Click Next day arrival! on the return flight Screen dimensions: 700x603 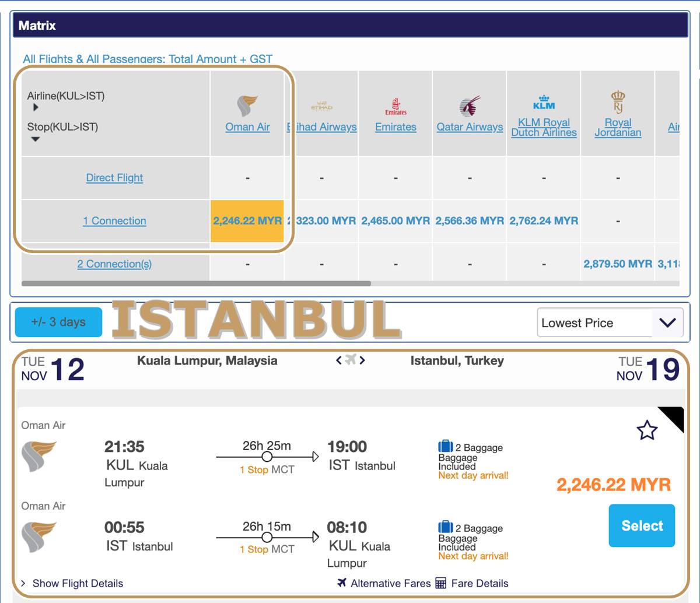coord(473,556)
